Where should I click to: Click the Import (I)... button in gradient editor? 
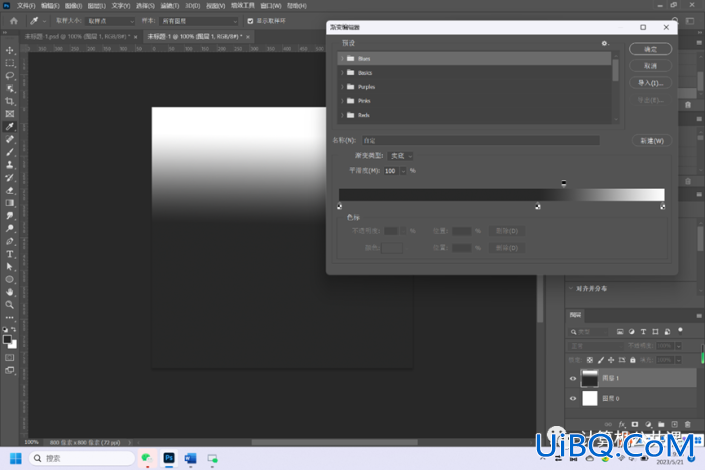click(651, 83)
